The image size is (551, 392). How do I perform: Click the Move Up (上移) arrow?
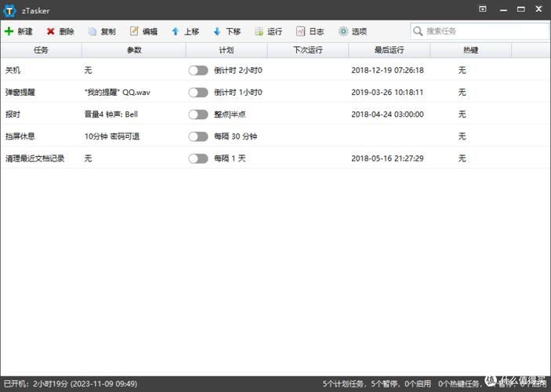[176, 31]
